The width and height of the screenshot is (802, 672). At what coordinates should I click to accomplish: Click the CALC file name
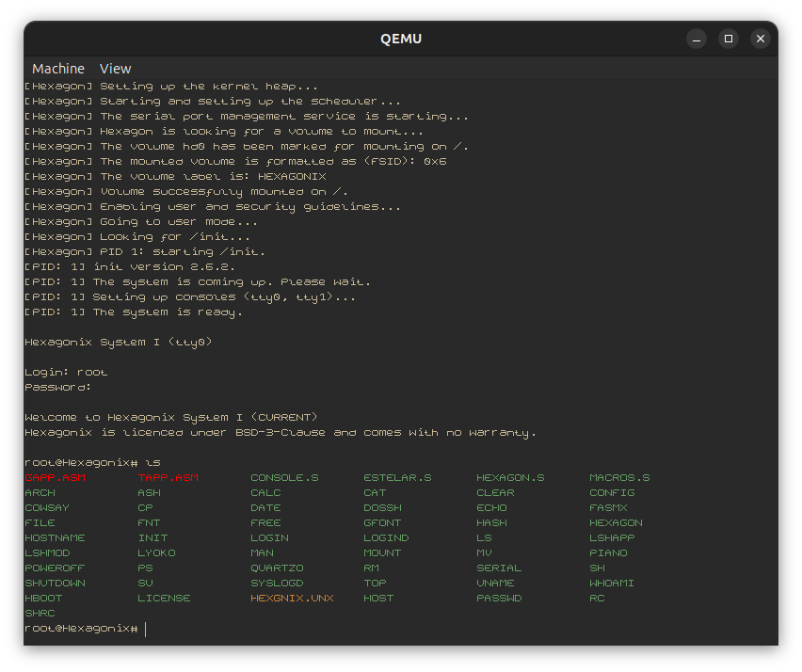(x=266, y=493)
